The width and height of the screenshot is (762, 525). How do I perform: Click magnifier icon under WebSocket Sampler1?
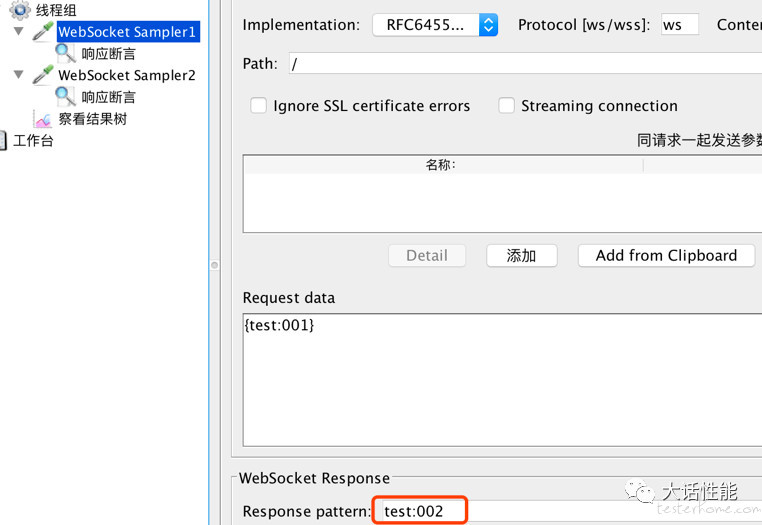[66, 53]
